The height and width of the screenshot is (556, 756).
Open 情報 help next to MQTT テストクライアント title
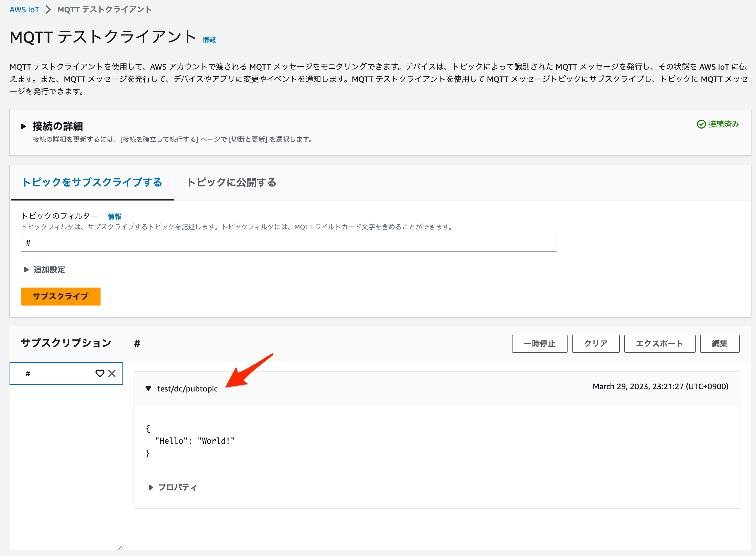point(208,40)
